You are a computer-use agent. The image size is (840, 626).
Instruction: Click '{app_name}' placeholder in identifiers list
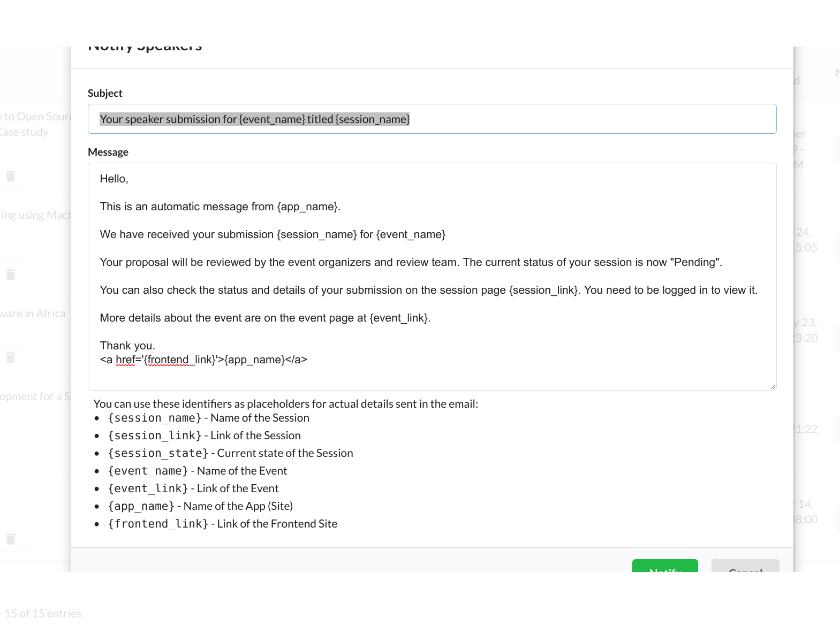pos(141,506)
